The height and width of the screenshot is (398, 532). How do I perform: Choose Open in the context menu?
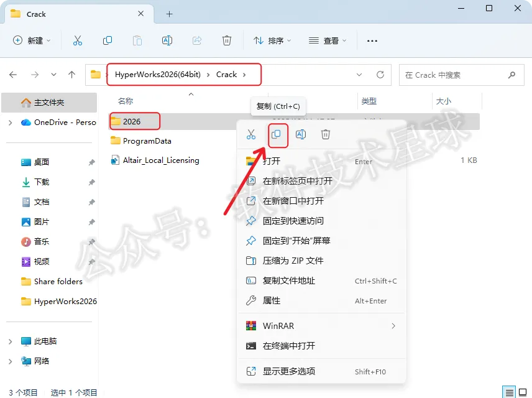[321, 161]
